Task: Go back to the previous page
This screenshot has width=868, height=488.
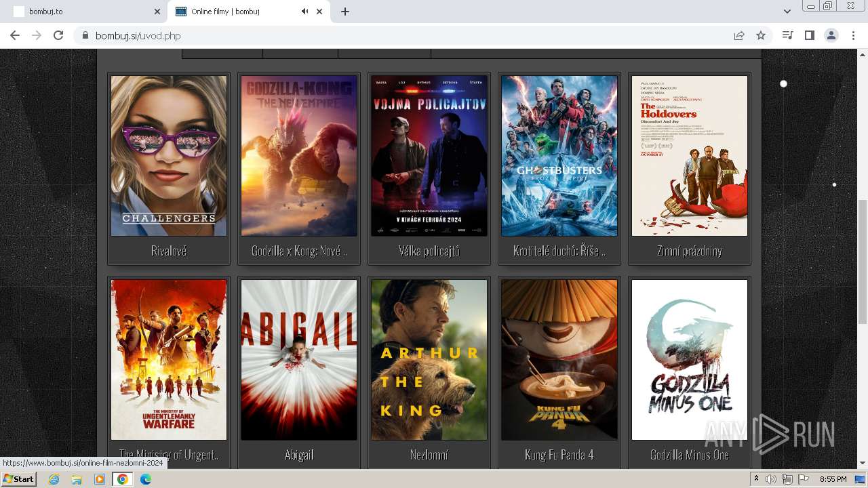Action: click(x=15, y=35)
